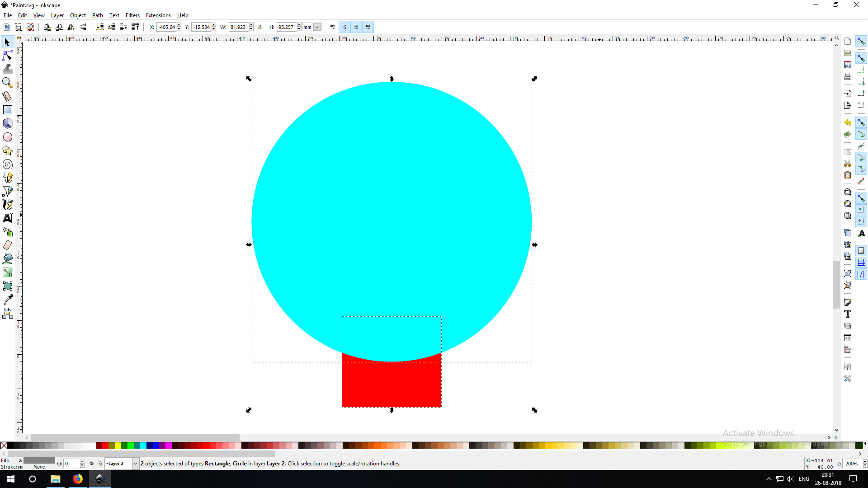
Task: Select the Measure tool
Action: (7, 96)
